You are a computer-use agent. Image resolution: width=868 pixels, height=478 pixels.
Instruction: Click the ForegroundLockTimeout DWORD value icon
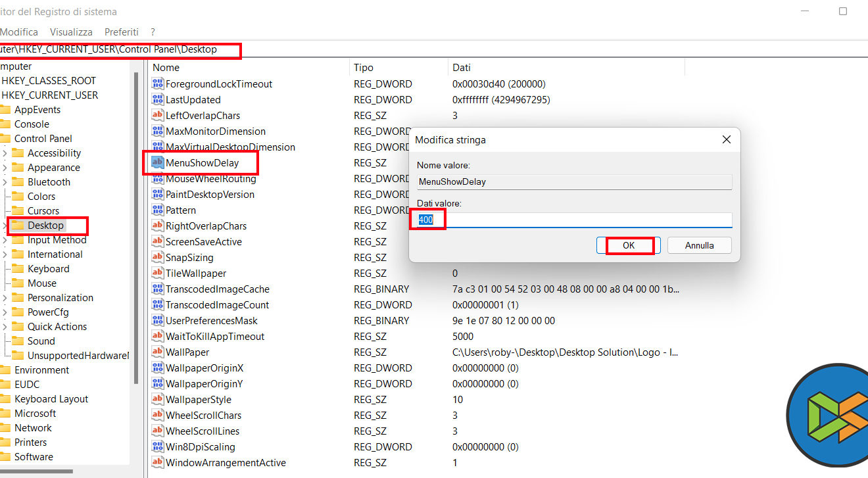tap(157, 84)
